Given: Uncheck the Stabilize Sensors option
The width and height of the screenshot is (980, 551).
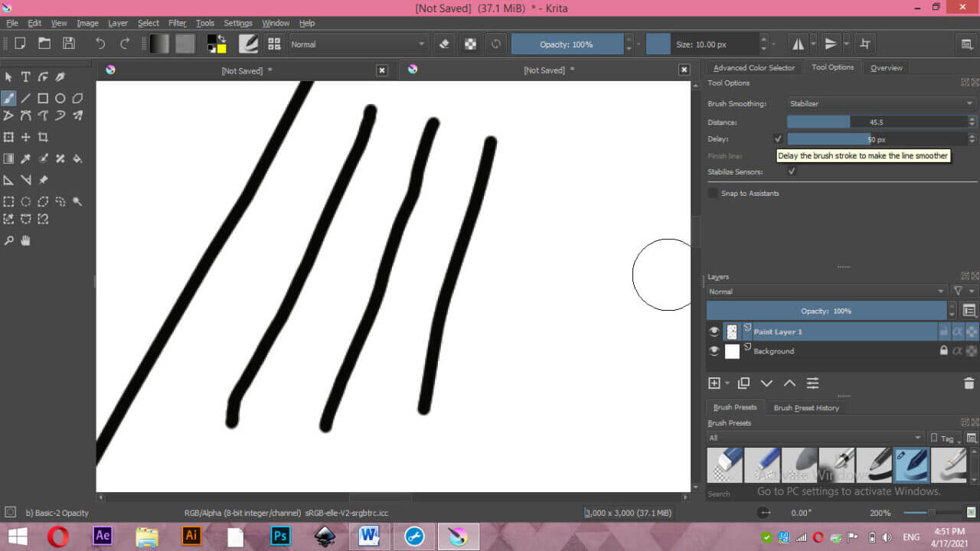Looking at the screenshot, I should [792, 171].
